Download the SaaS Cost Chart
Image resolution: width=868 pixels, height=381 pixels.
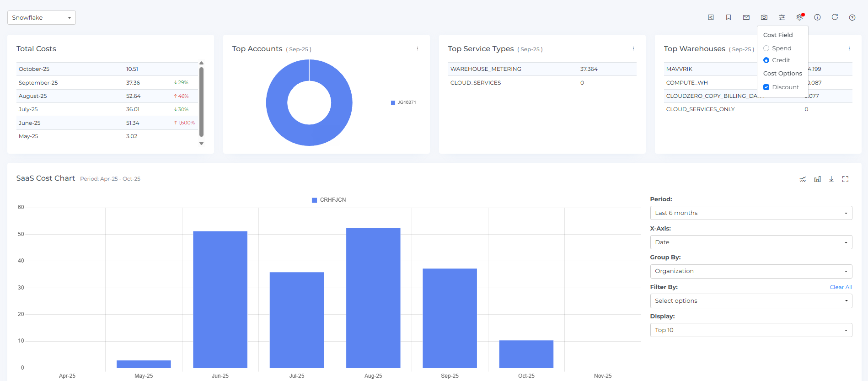(831, 179)
